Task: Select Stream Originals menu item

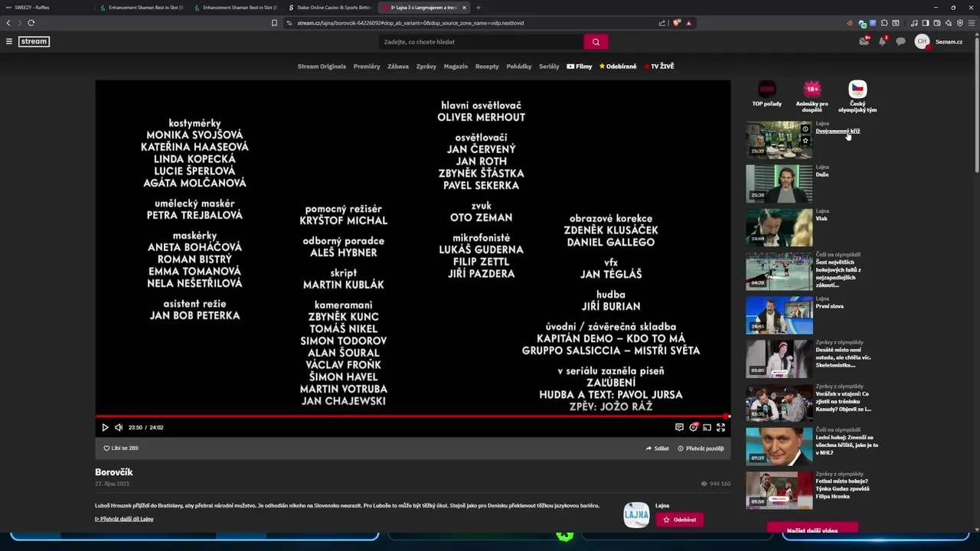Action: 322,67
